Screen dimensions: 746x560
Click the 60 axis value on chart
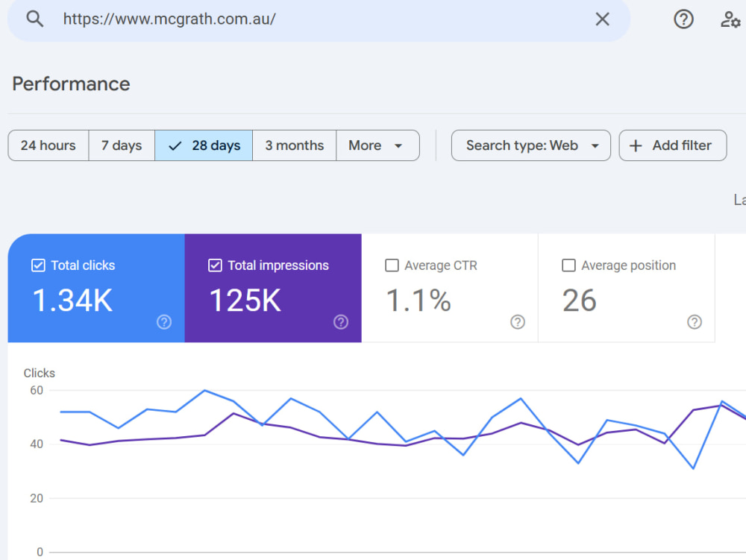pos(37,390)
